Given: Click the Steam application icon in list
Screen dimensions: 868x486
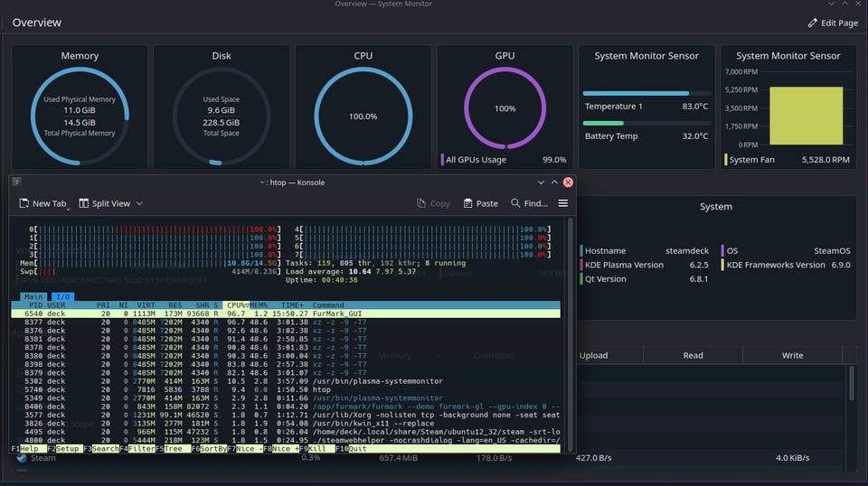Looking at the screenshot, I should [22, 458].
